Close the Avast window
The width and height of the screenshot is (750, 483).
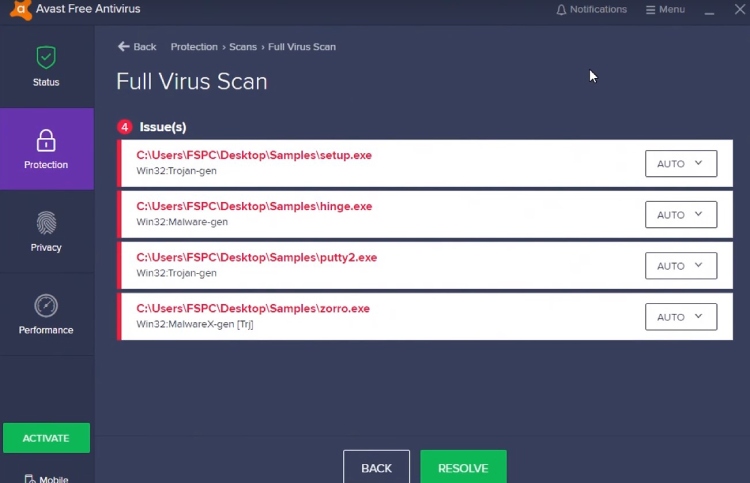pyautogui.click(x=739, y=9)
